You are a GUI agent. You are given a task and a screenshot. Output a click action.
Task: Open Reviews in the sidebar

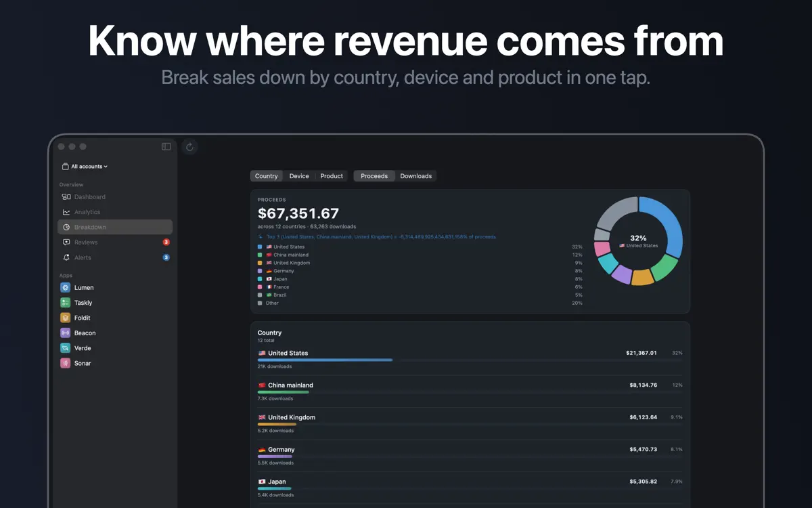tap(115, 242)
